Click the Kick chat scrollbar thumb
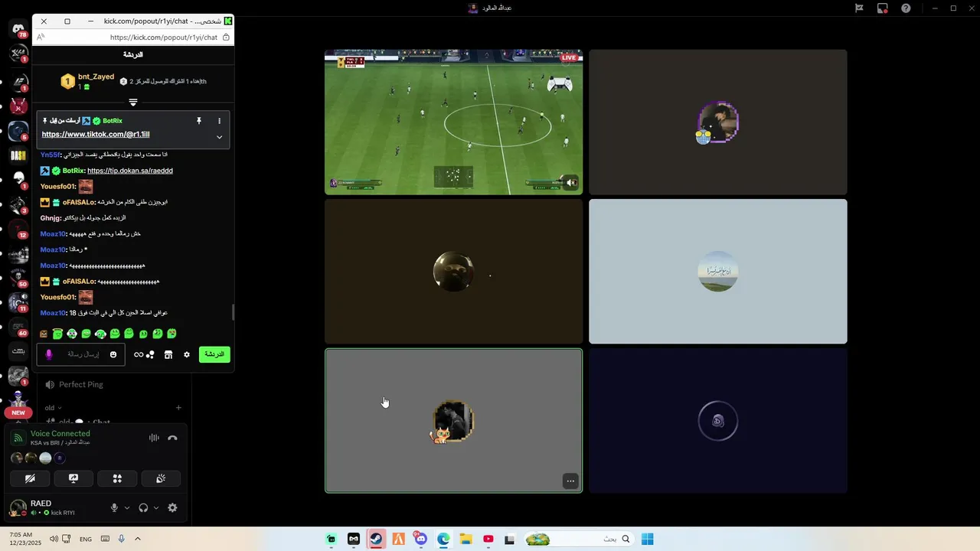980x551 pixels. [x=233, y=313]
